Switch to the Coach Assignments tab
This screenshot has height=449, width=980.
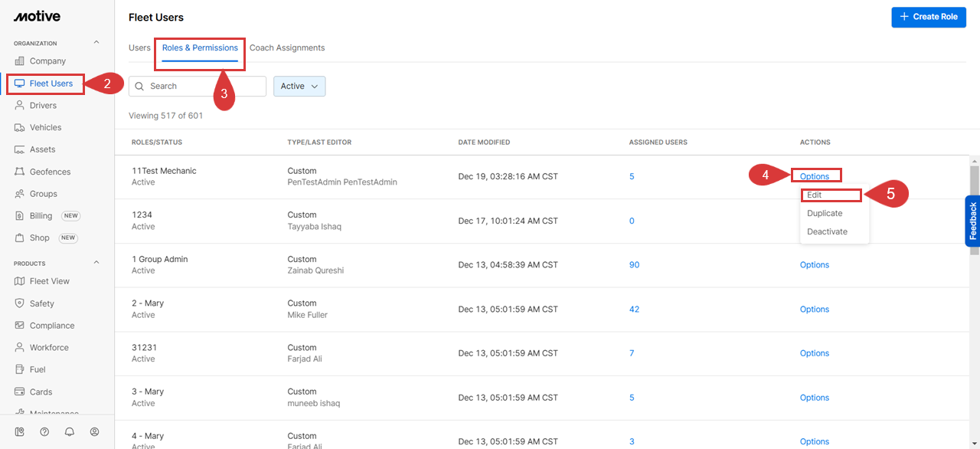(287, 48)
